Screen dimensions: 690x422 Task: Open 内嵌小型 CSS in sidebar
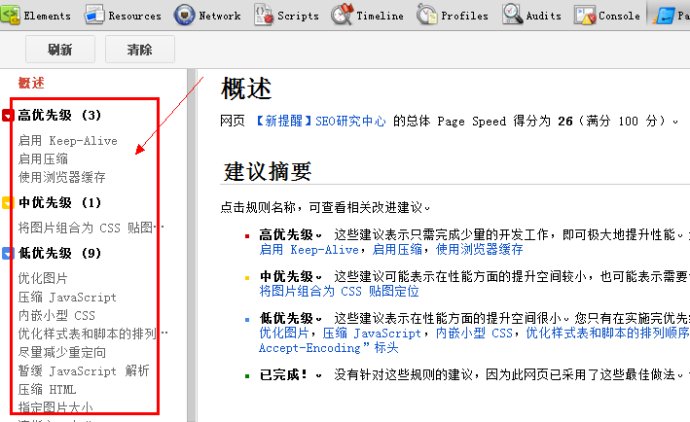click(57, 316)
